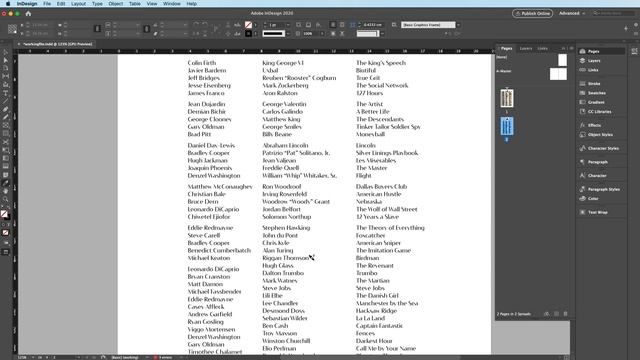Open the InDesign application menu
640x360 pixels.
27,4
